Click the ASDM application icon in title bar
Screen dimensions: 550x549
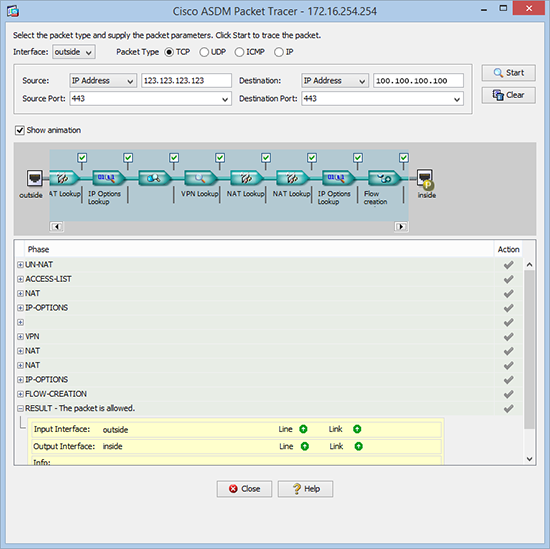[x=13, y=11]
